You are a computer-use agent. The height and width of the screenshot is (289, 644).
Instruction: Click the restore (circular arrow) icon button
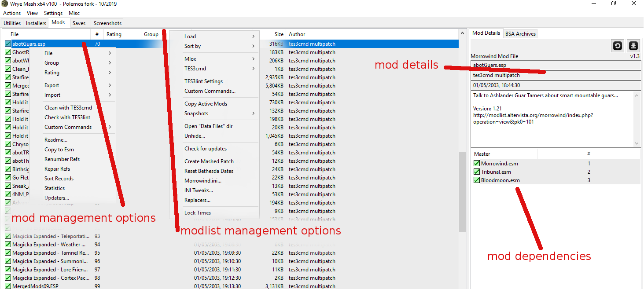pos(618,46)
